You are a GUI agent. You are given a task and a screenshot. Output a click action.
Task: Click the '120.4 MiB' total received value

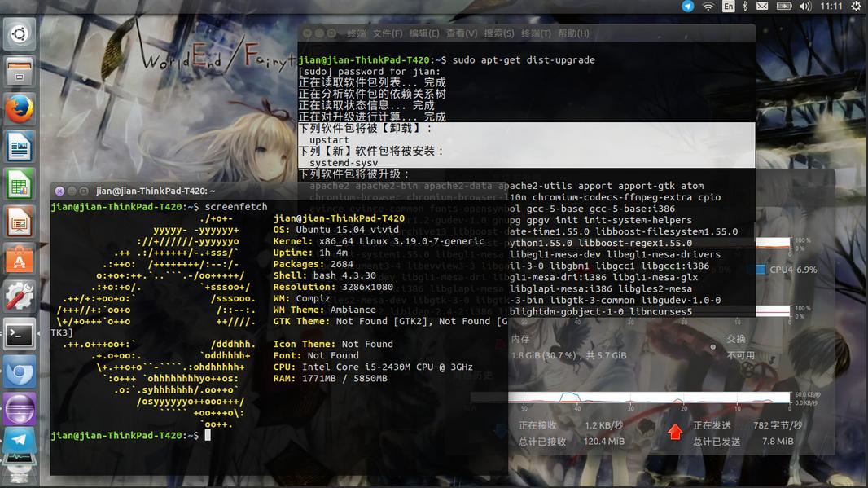(x=604, y=442)
